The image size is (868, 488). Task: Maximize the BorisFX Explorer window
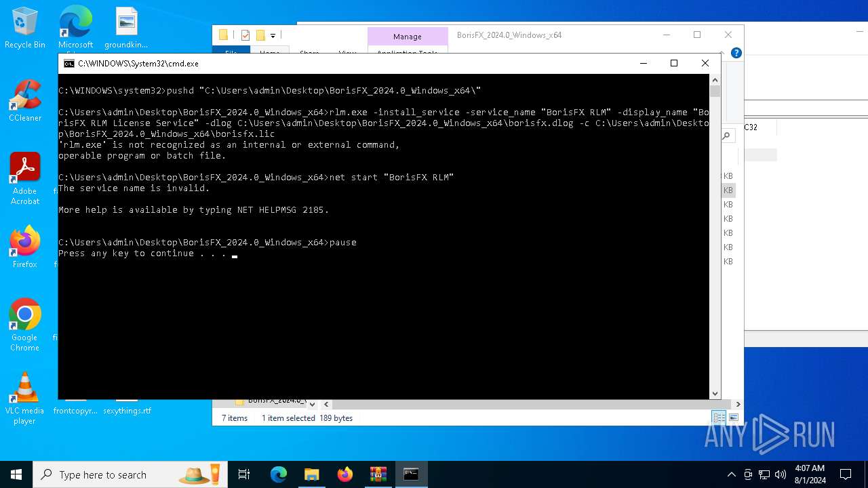coord(697,35)
